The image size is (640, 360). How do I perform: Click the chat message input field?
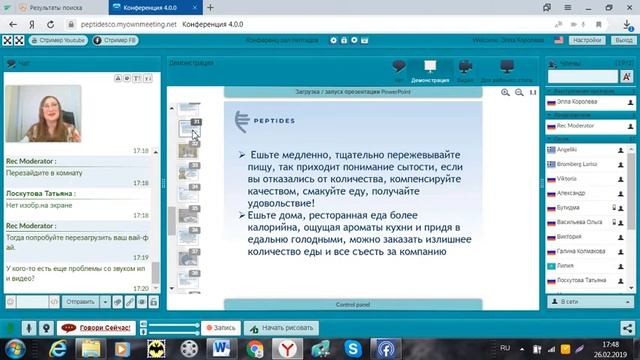(33, 302)
